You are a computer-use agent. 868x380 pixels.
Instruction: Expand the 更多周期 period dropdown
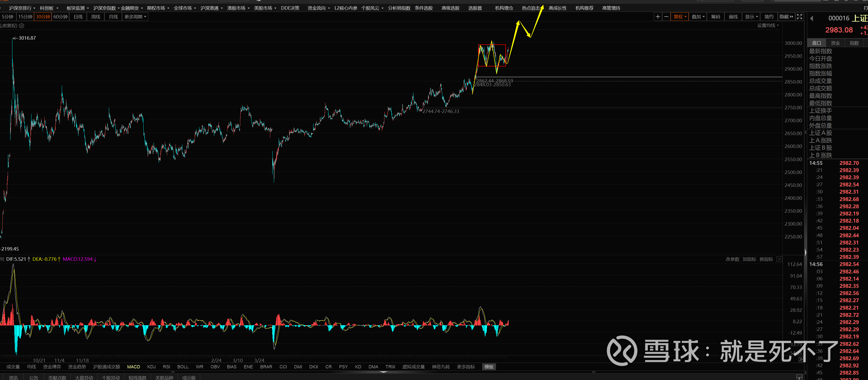coord(135,17)
